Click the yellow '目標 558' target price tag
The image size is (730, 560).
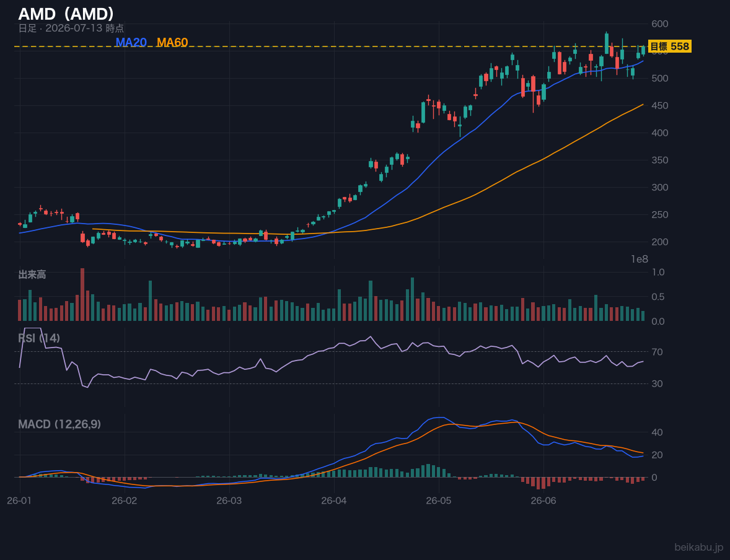click(x=669, y=46)
